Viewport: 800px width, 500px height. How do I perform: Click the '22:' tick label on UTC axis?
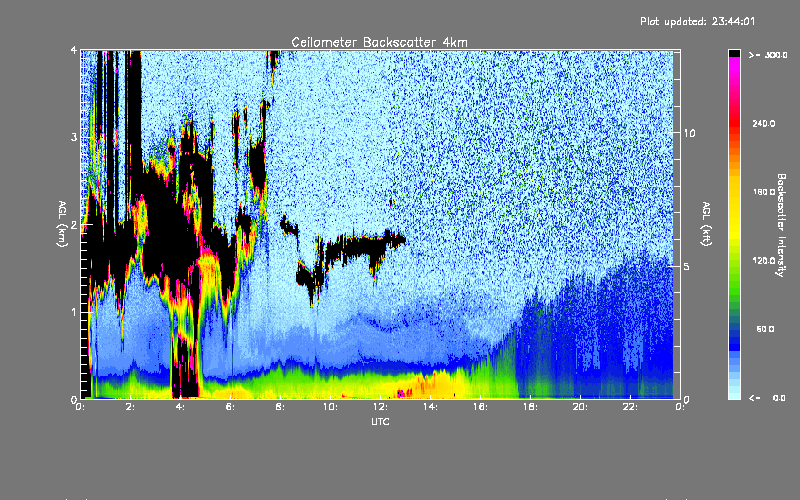(630, 407)
